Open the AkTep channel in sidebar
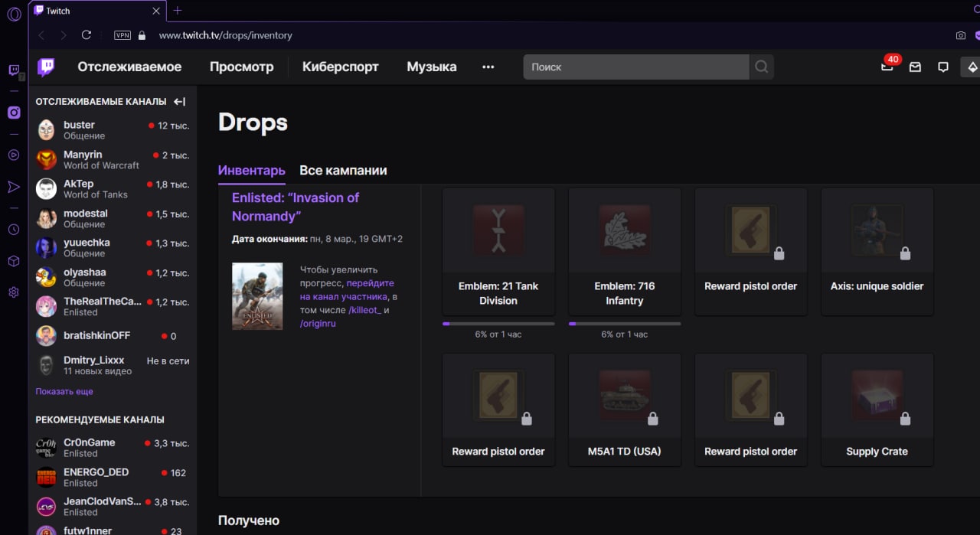The width and height of the screenshot is (980, 535). point(113,189)
